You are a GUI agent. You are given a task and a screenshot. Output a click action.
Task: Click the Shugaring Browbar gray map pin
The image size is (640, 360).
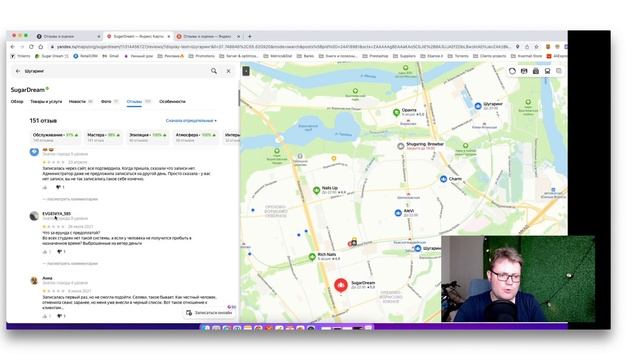click(401, 146)
